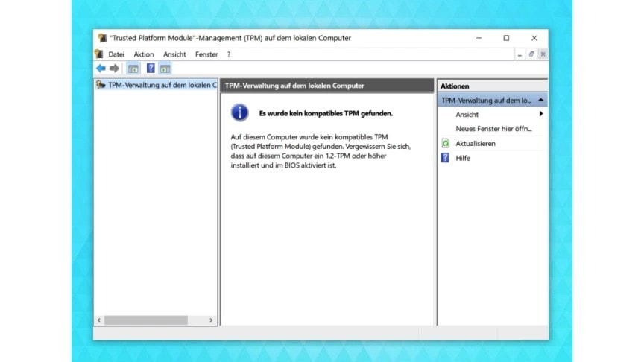Open the Aktion menu
This screenshot has height=362, width=644.
pyautogui.click(x=144, y=54)
